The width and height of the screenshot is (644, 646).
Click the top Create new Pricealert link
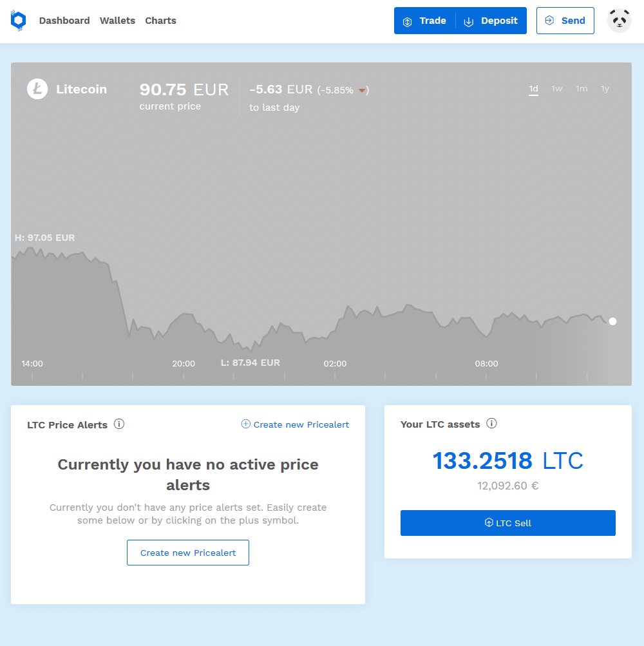pyautogui.click(x=295, y=424)
